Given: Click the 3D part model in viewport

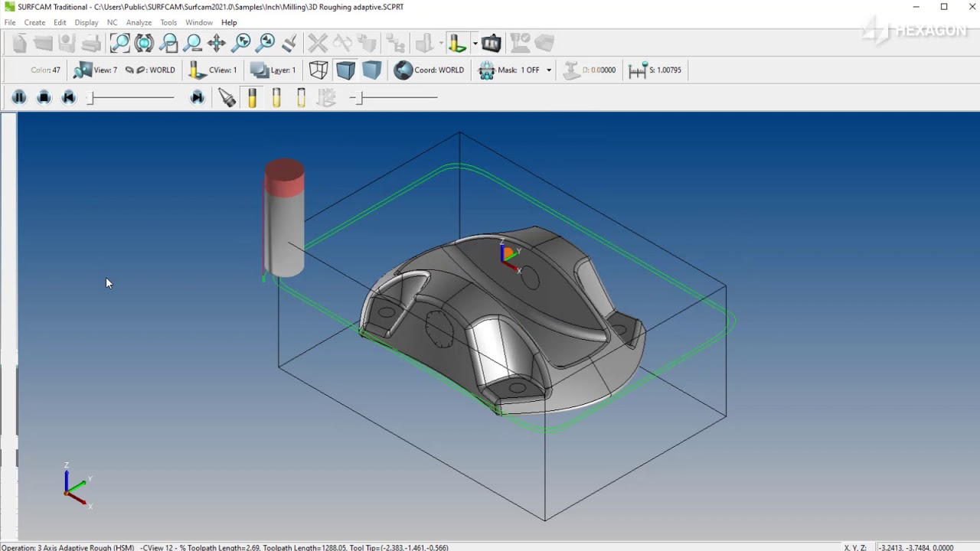Looking at the screenshot, I should [x=501, y=321].
